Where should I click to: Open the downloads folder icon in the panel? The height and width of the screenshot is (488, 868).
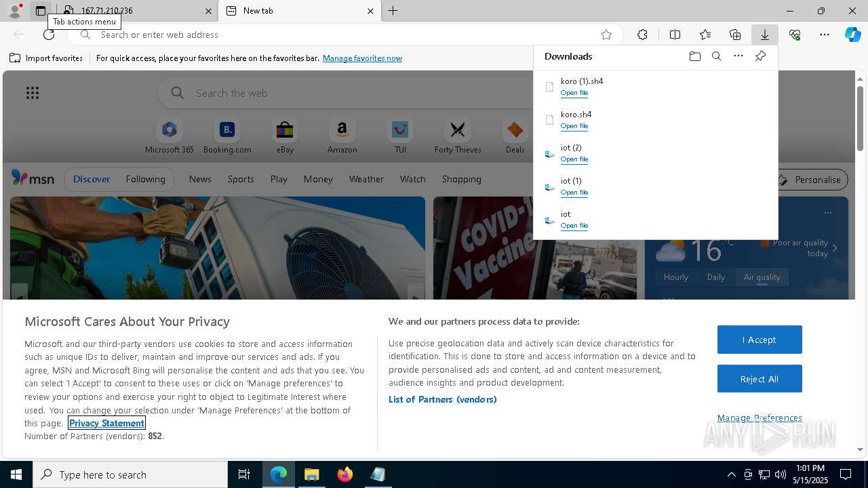[x=694, y=56]
